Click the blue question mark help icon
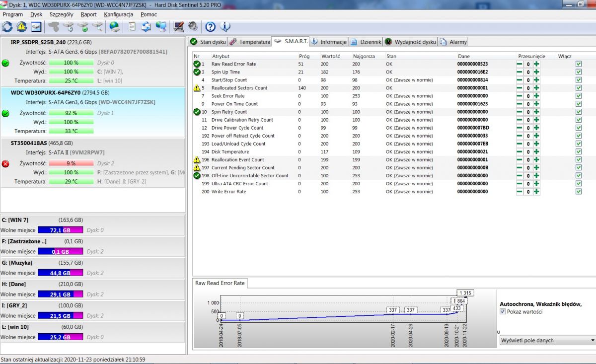 [x=210, y=27]
